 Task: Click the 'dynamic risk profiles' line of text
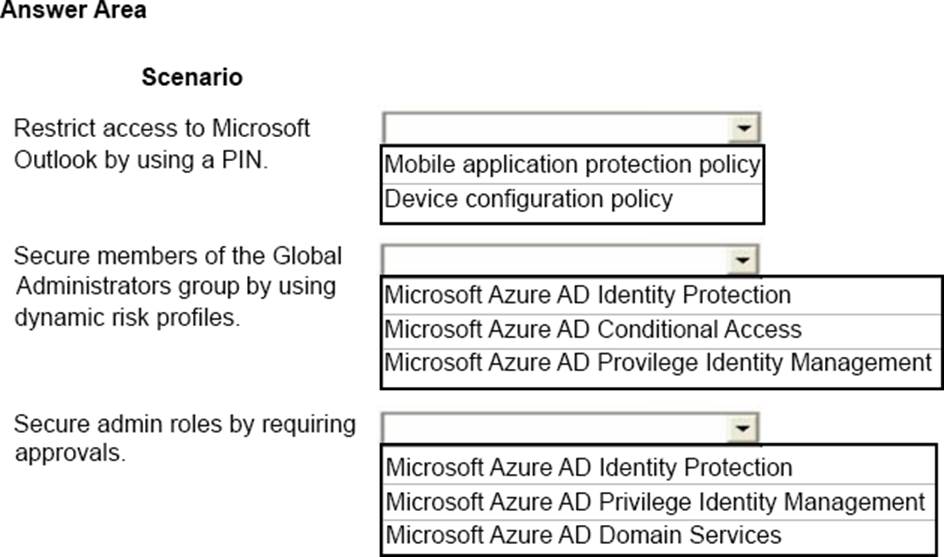127,320
